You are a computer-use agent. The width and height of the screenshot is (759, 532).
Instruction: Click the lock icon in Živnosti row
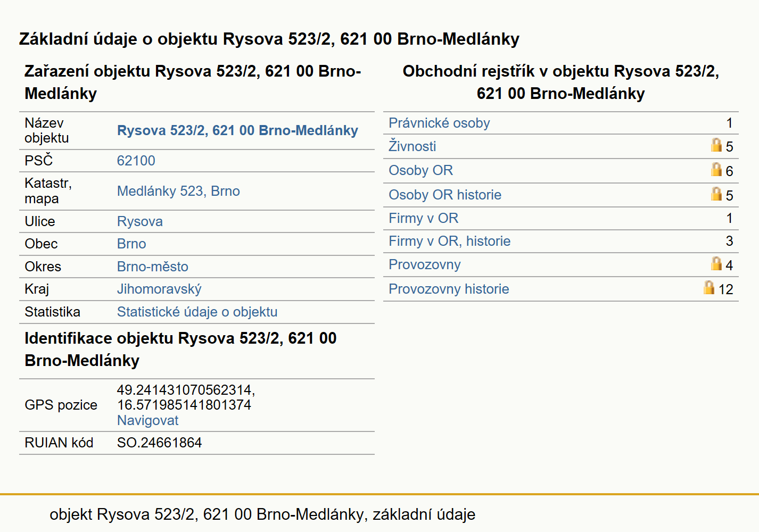click(716, 145)
